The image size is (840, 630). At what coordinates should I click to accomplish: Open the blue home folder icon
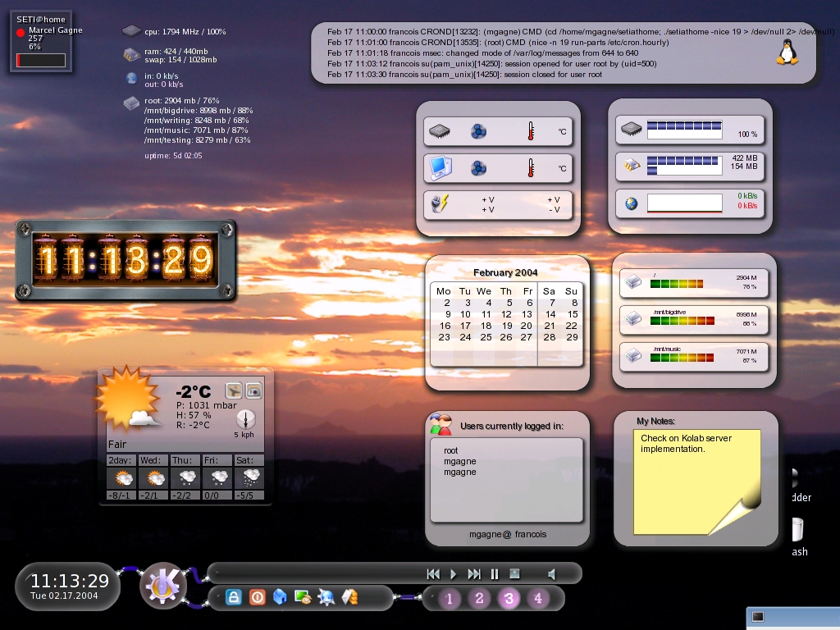[x=280, y=598]
